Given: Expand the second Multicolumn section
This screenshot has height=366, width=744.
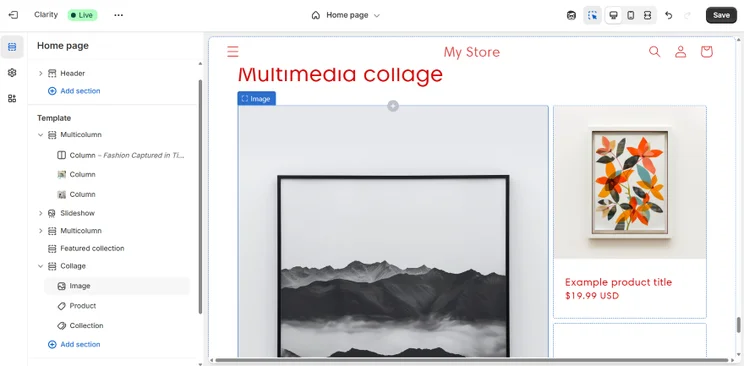Looking at the screenshot, I should click(x=40, y=231).
